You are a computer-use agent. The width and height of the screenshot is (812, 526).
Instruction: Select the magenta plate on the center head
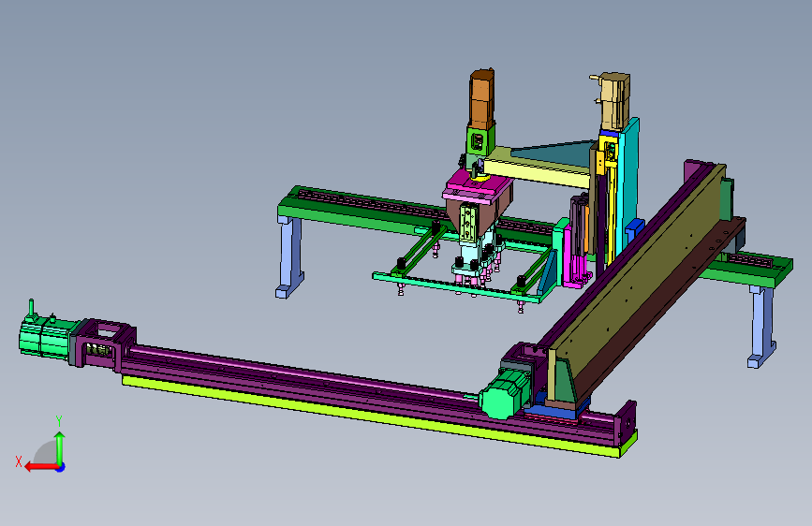(477, 184)
